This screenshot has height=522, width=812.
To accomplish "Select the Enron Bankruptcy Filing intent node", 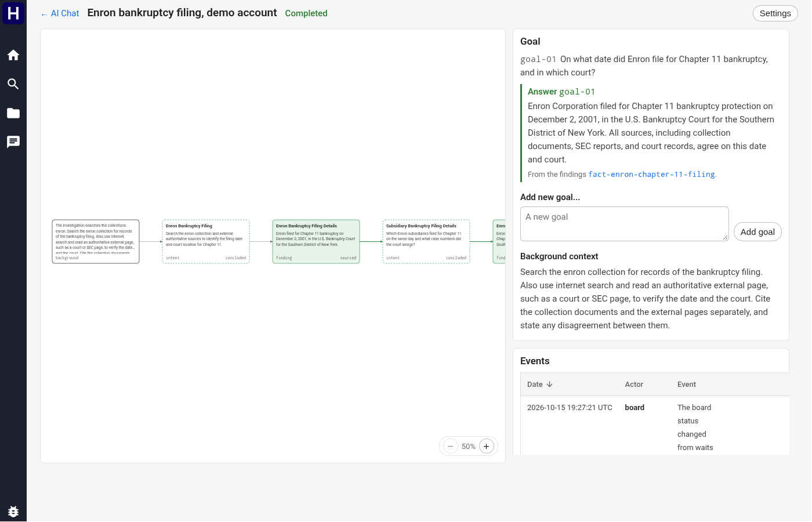I will click(x=206, y=241).
